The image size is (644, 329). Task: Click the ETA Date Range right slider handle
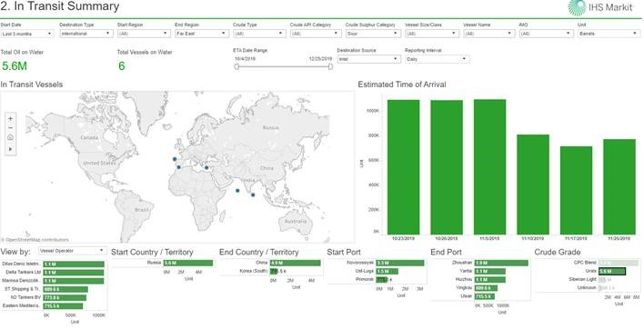point(330,66)
